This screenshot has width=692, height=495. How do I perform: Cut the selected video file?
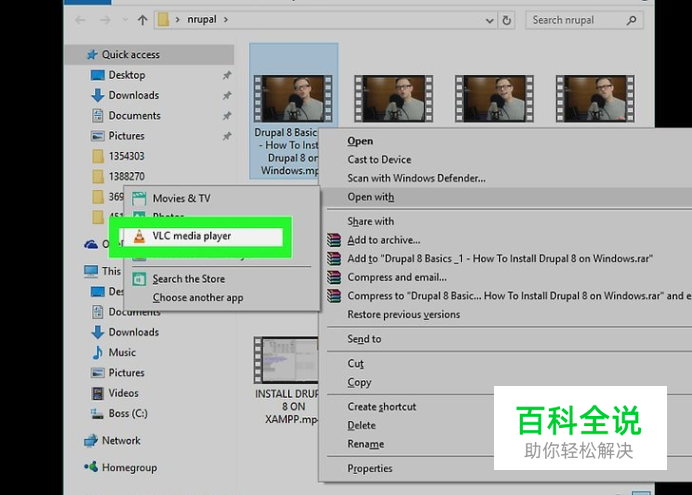[x=355, y=364]
